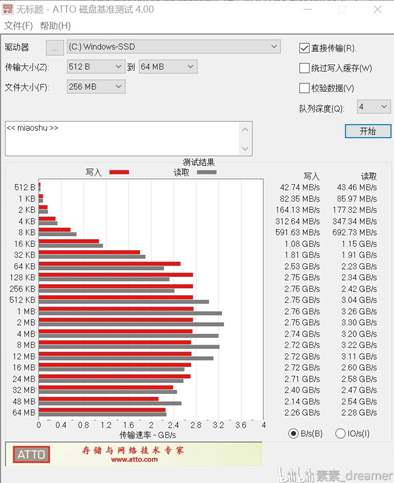Open the Help (H) menu

click(55, 26)
